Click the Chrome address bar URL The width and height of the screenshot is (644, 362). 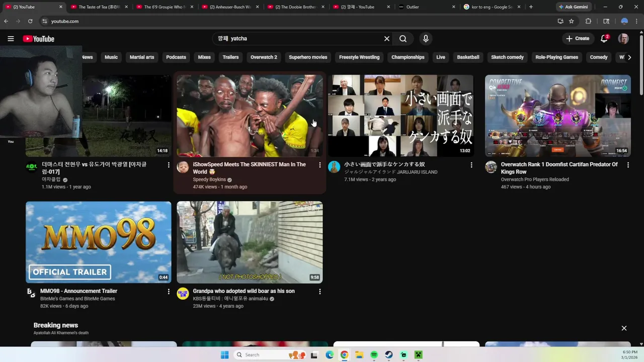(x=65, y=21)
